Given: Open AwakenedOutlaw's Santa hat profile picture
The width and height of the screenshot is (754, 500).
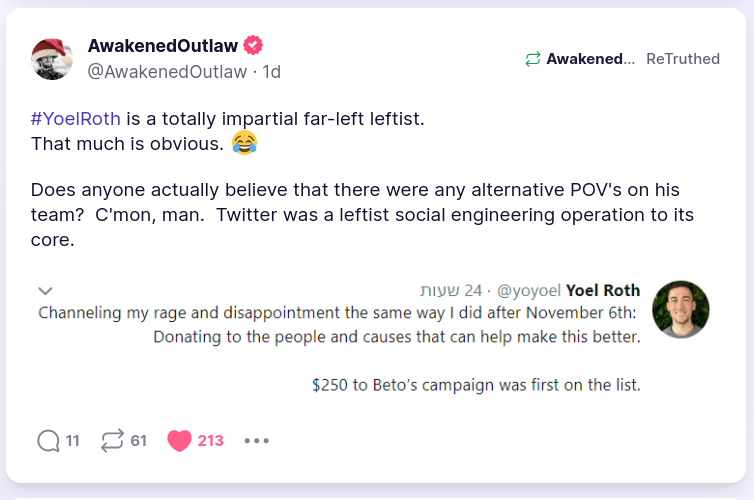Looking at the screenshot, I should (x=52, y=58).
